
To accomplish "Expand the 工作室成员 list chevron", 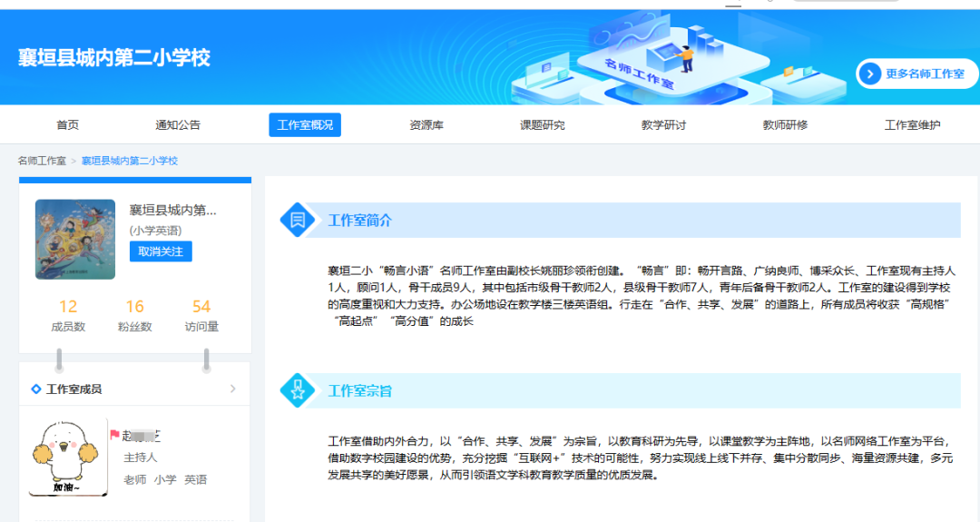I will click(x=233, y=389).
